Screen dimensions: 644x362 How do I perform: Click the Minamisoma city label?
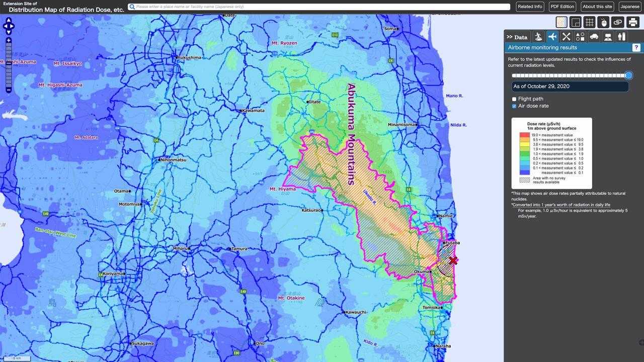coord(401,124)
